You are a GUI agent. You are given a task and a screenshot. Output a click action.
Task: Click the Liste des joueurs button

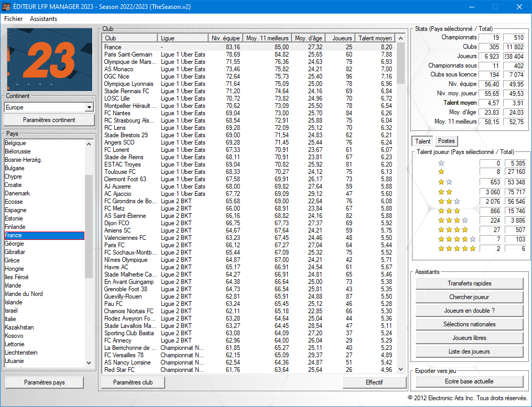pyautogui.click(x=469, y=351)
